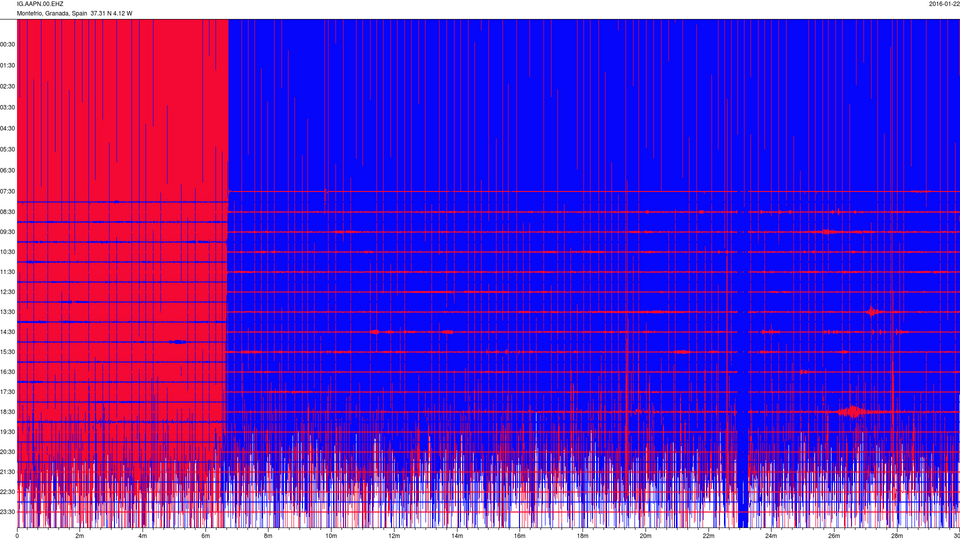960x540 pixels.
Task: Click the 10m mark on the bottom axis
Action: (x=331, y=536)
